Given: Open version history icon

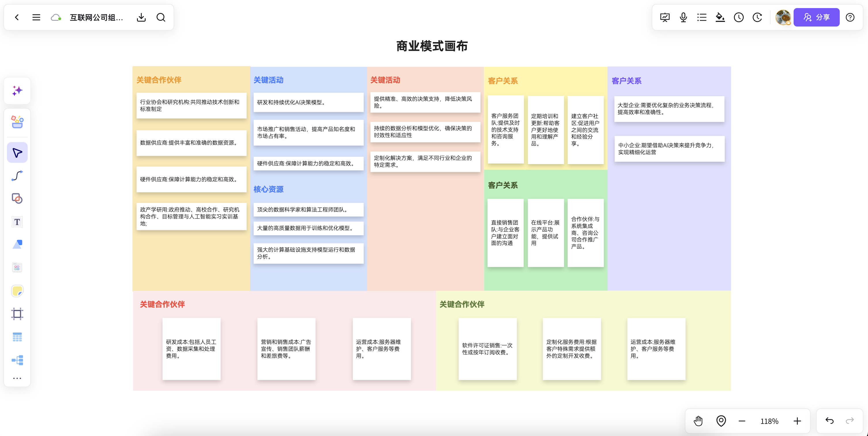Looking at the screenshot, I should 758,17.
